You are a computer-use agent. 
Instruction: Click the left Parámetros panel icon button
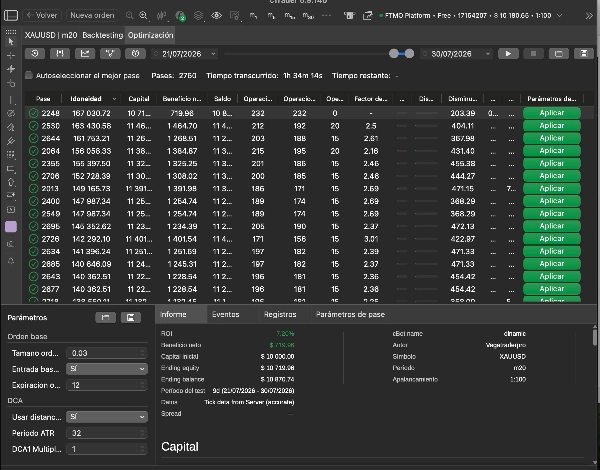click(x=106, y=317)
